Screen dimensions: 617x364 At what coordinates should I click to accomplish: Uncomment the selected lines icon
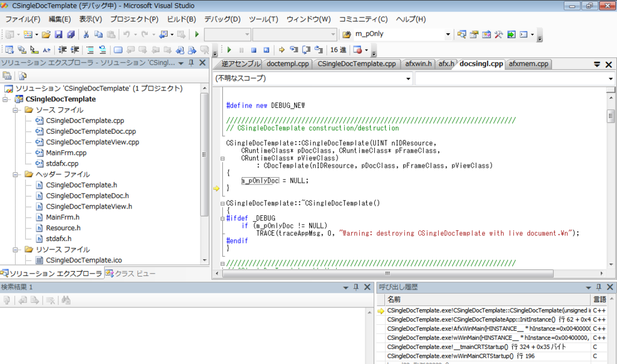coord(102,50)
